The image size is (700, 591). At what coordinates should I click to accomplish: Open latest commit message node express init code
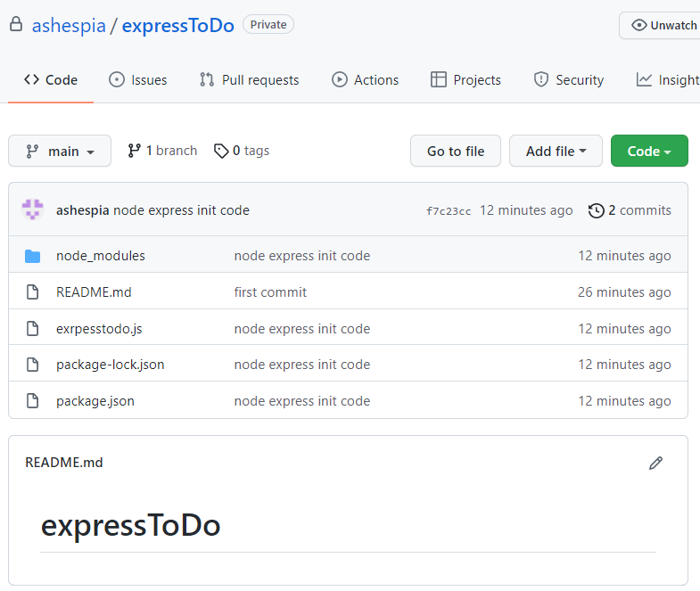coord(181,210)
